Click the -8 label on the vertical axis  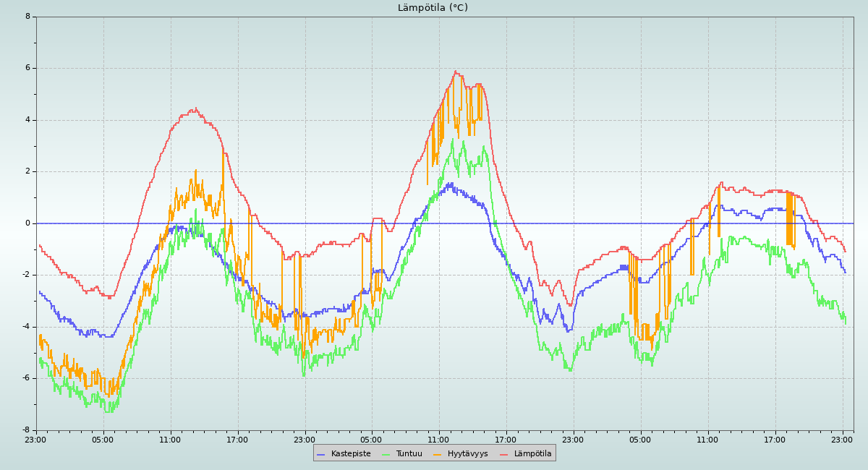(26, 430)
